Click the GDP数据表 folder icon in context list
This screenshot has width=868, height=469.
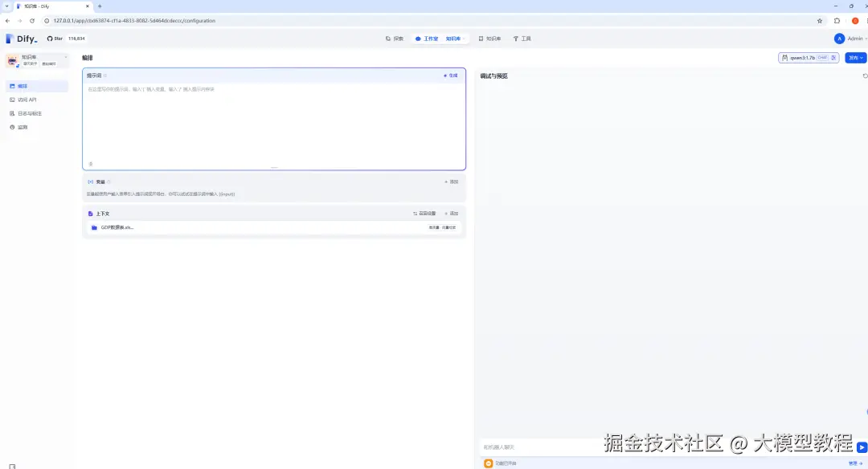(94, 228)
